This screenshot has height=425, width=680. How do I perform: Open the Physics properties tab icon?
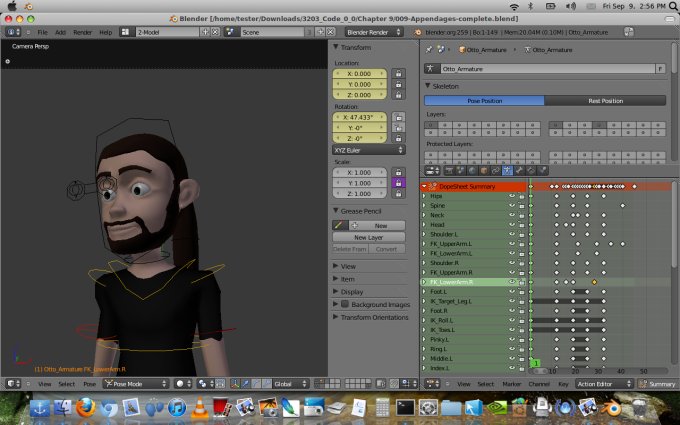(x=543, y=170)
